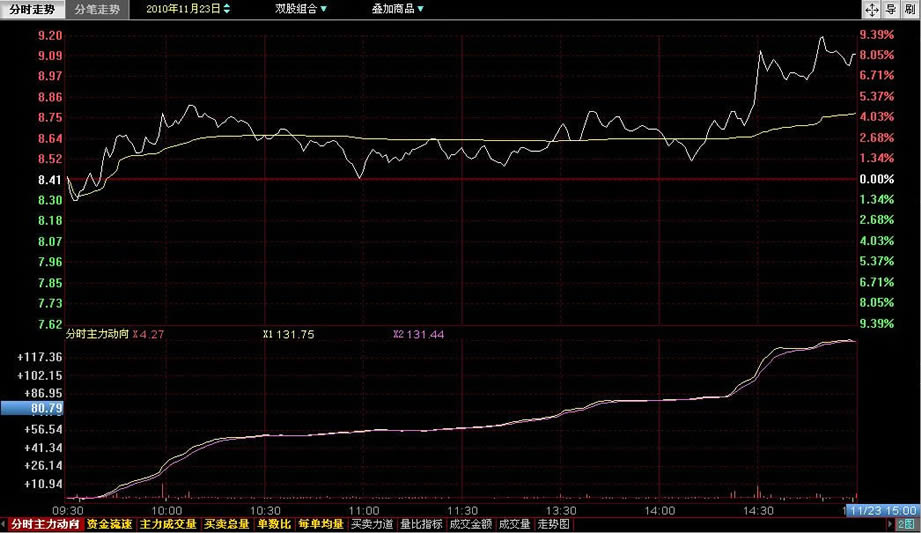Click the 导 export icon button
The width and height of the screenshot is (921, 533).
pyautogui.click(x=889, y=9)
